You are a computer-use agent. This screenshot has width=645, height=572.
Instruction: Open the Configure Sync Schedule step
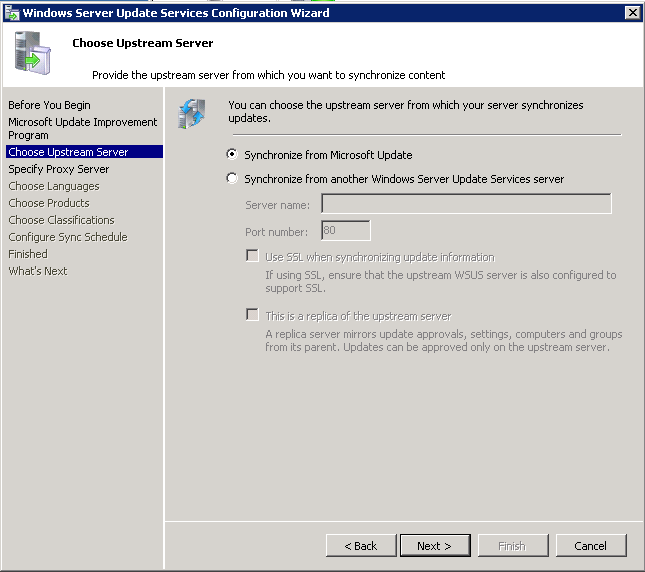(x=68, y=237)
